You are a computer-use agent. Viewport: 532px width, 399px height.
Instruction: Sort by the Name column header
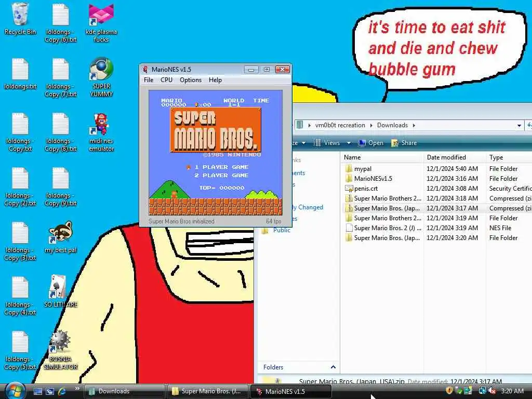coord(382,157)
